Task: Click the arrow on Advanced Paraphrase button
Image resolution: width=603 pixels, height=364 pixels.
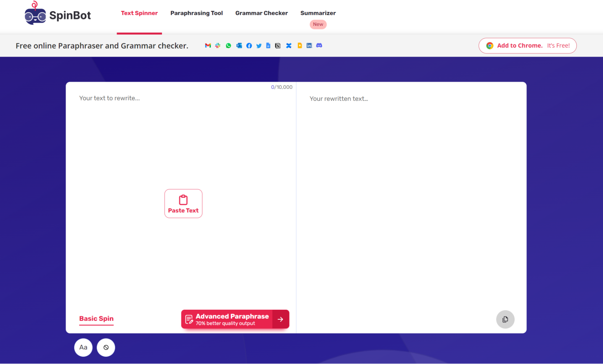Action: tap(281, 319)
